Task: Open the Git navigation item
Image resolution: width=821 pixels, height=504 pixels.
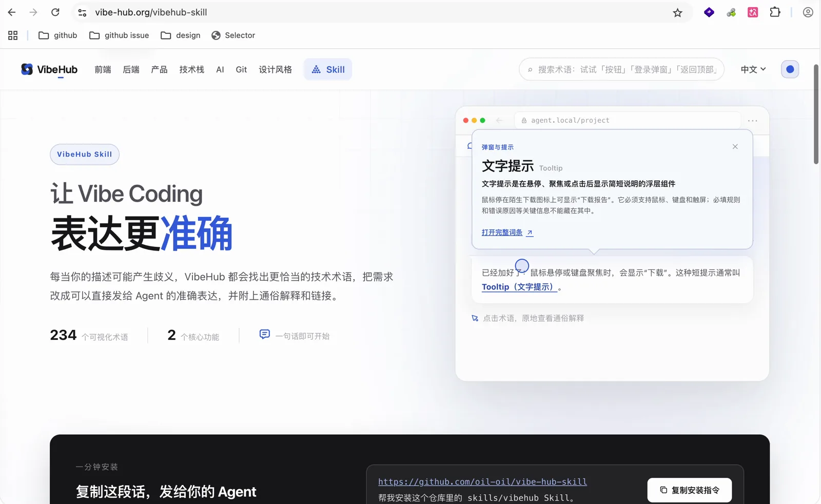Action: coord(241,69)
